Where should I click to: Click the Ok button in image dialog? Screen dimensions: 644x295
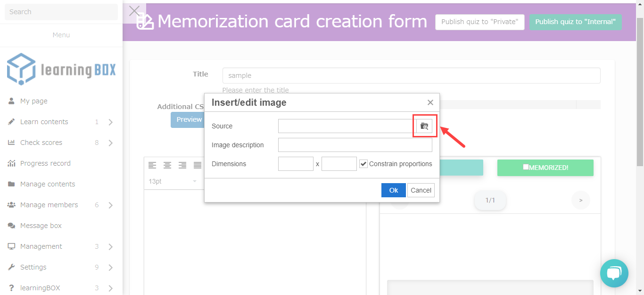coord(393,190)
